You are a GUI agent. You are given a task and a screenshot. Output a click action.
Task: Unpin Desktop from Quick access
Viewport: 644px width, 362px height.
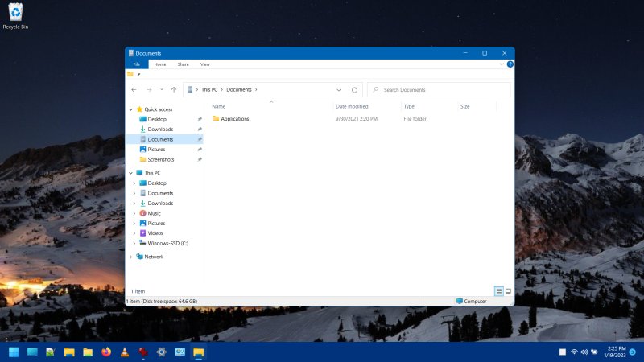(x=200, y=119)
